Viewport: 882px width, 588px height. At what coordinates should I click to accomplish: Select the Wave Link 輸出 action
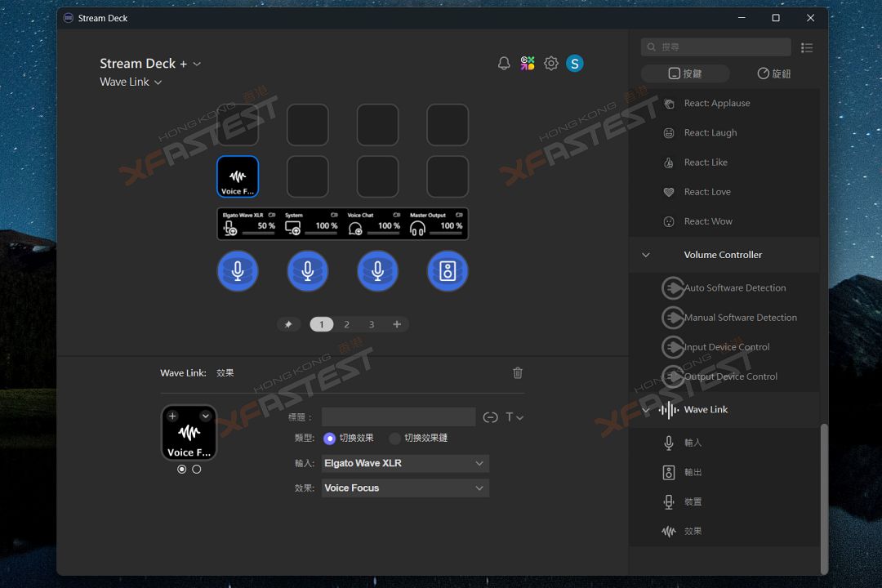tap(724, 473)
